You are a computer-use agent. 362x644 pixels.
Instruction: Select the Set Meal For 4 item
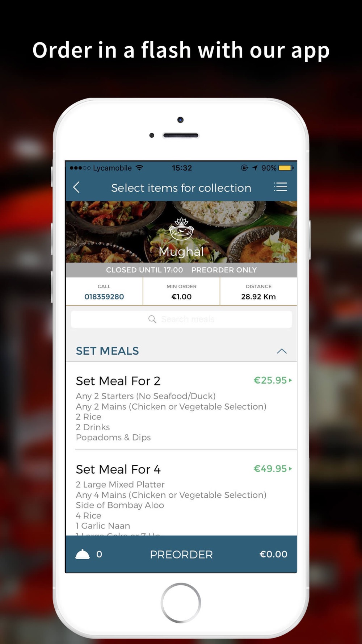click(x=181, y=493)
